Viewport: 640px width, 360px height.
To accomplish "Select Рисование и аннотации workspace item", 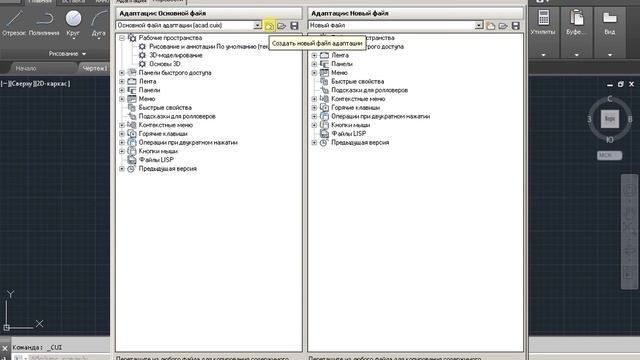I will coord(209,47).
